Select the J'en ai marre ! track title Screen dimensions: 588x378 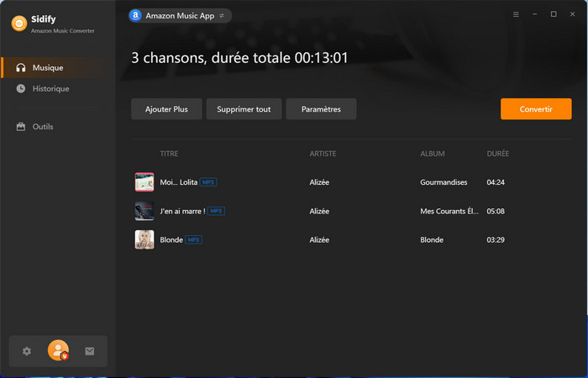pos(182,211)
